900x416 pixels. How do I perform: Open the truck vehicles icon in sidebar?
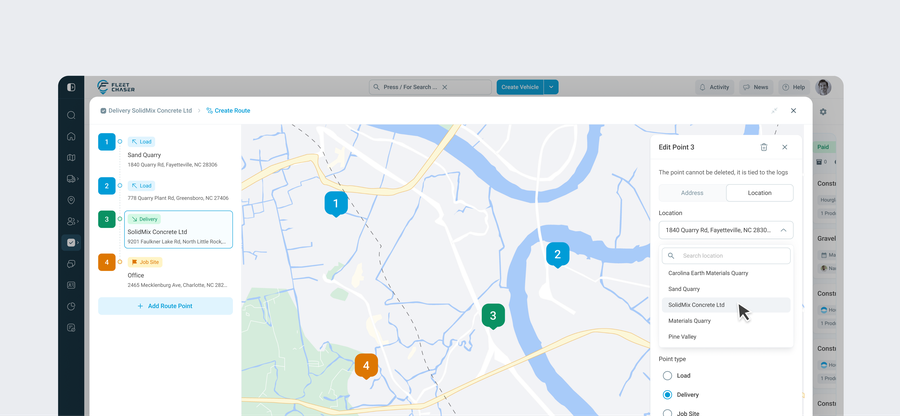point(71,179)
